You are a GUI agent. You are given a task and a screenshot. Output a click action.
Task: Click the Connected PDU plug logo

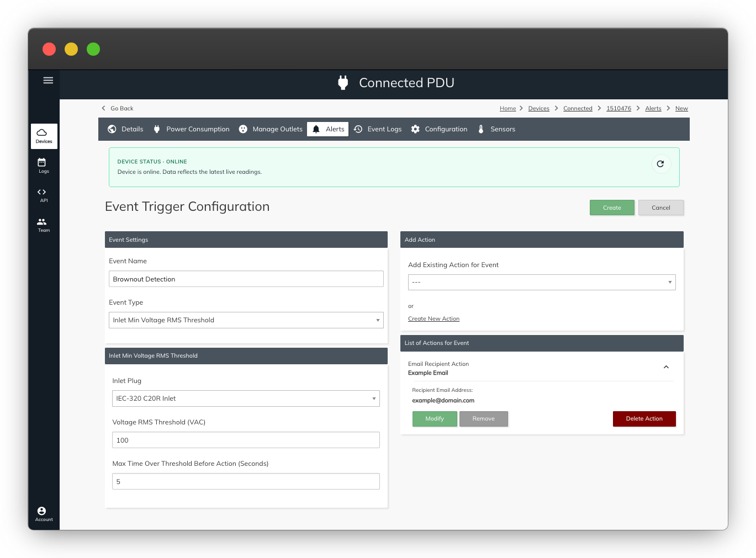[x=343, y=83]
